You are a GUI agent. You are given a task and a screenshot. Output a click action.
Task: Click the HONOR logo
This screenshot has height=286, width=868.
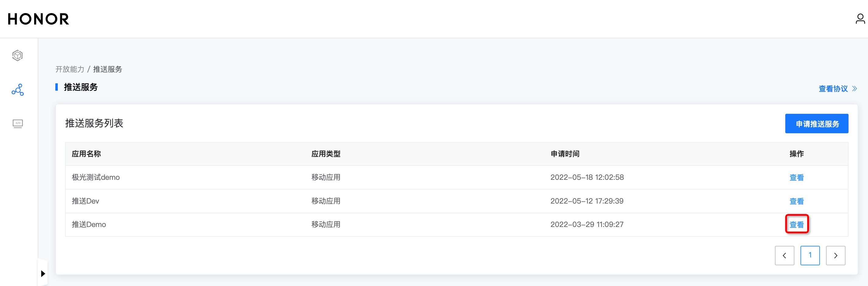[x=38, y=19]
